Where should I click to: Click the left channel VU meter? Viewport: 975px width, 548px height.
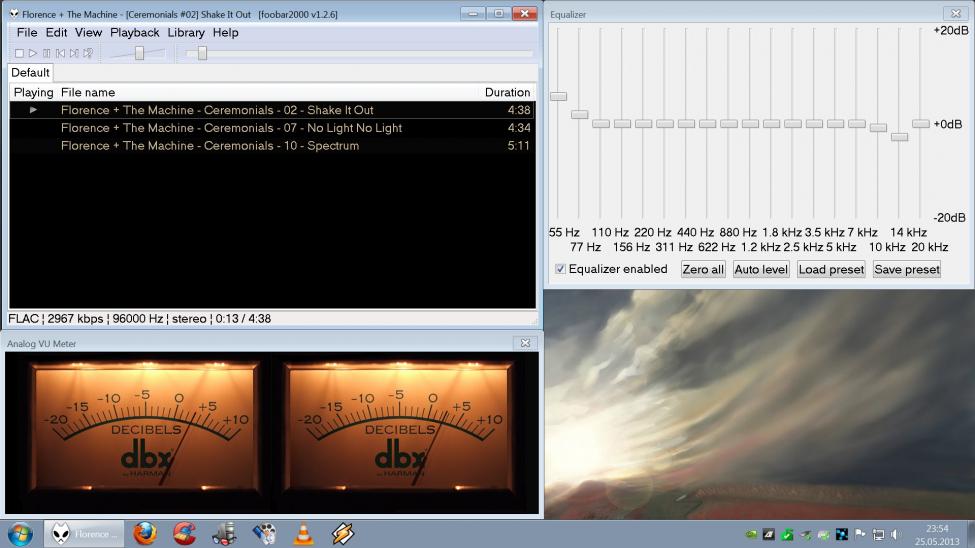pos(146,428)
